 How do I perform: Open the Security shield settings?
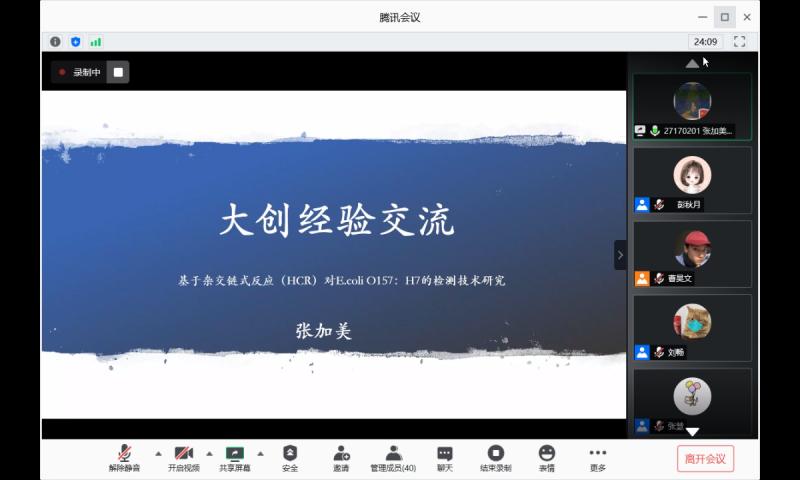click(290, 457)
